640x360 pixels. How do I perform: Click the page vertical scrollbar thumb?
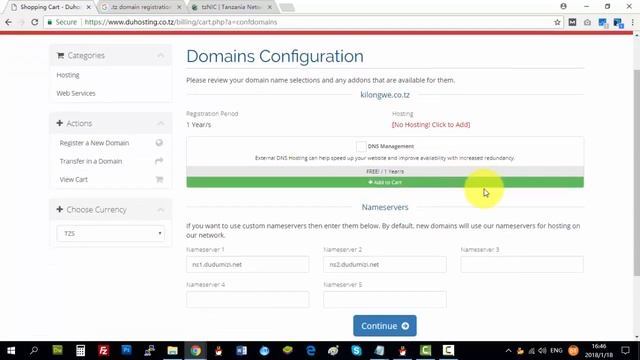point(637,173)
